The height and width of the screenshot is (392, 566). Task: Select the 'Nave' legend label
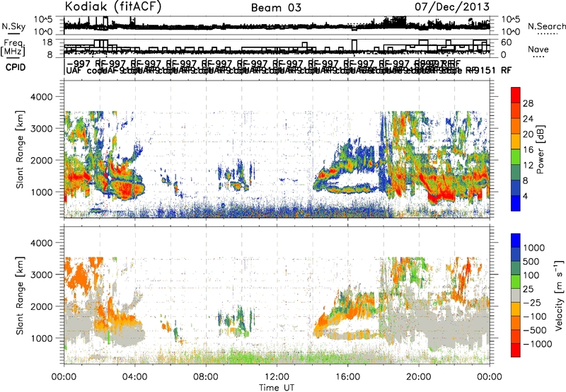tap(538, 49)
